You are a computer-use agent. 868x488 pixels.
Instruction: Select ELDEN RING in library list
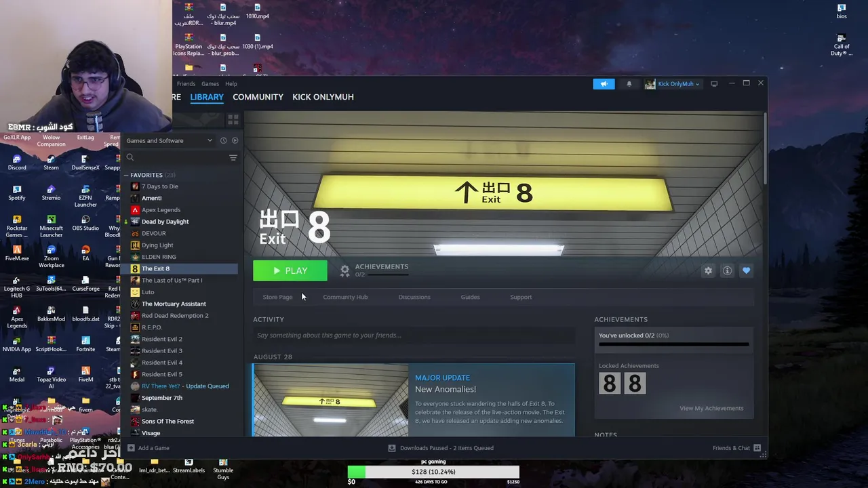[x=159, y=257]
